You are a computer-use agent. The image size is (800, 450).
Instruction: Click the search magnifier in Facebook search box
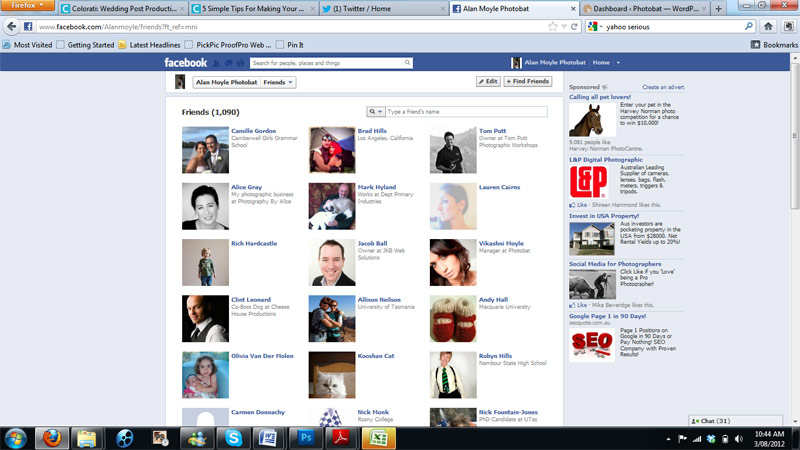[407, 63]
